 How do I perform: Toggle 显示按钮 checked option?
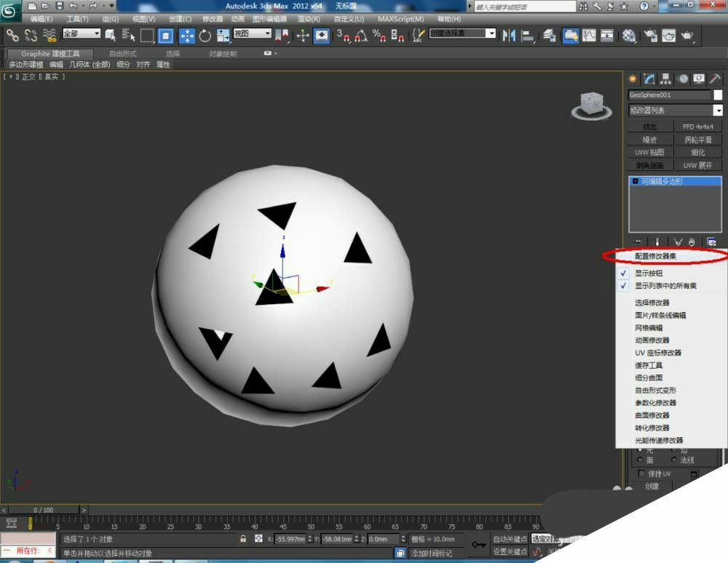pyautogui.click(x=649, y=273)
